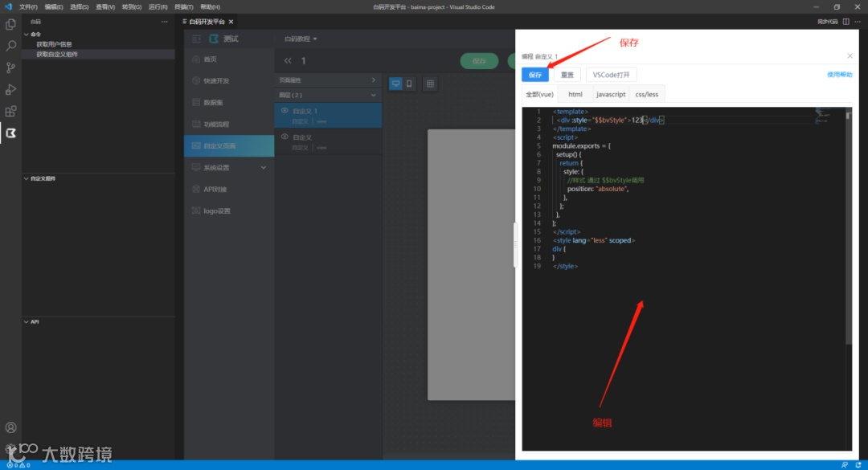Click the feedback icon in status bar
Viewport: 868px width, 470px height.
(845, 465)
